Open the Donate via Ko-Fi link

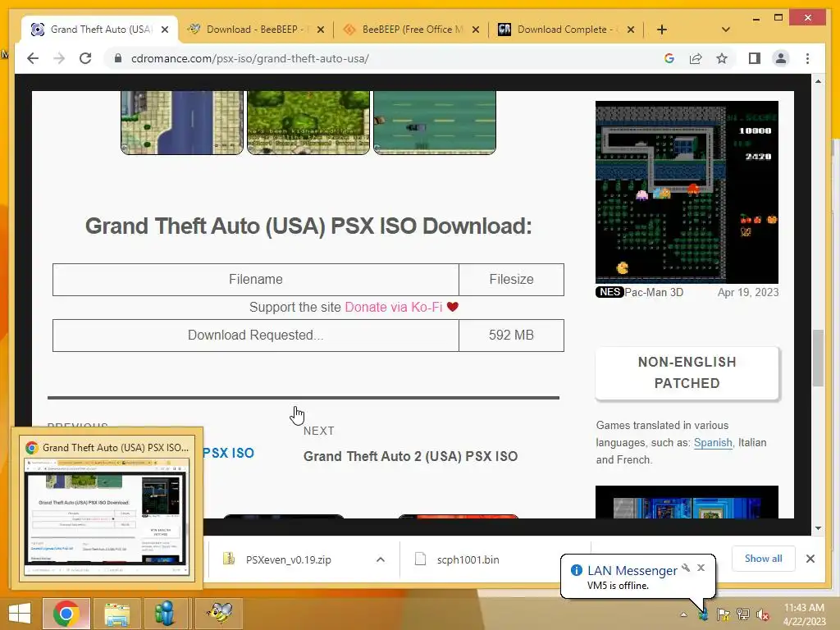tap(393, 307)
